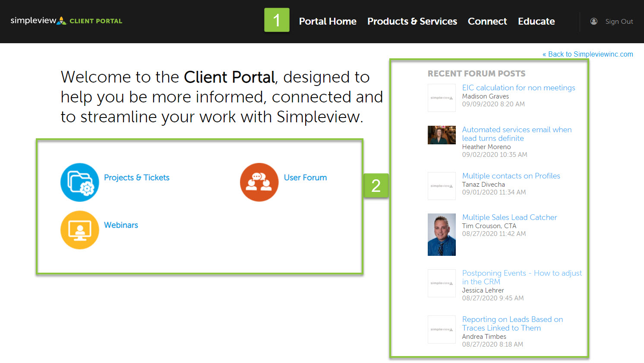
Task: Click author name Andrea Timbes
Action: coord(484,337)
